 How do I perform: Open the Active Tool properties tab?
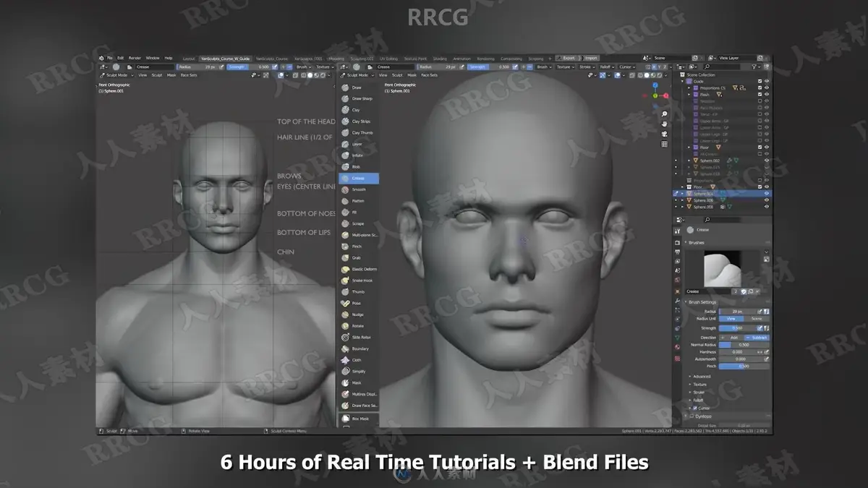[x=677, y=230]
